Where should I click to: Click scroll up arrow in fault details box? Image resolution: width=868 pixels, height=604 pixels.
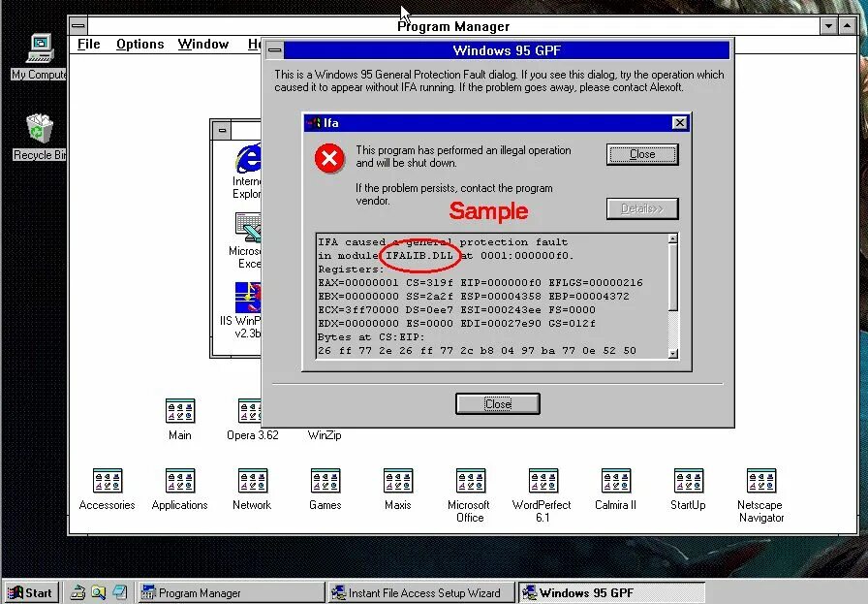point(672,238)
